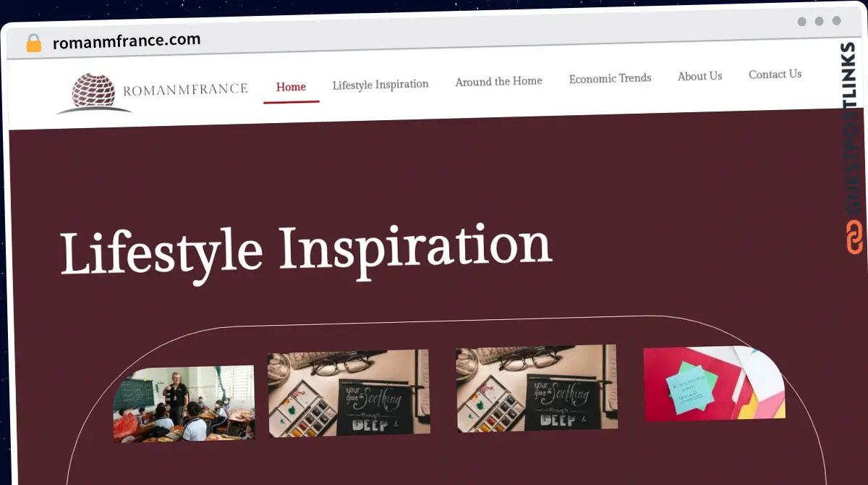The height and width of the screenshot is (485, 868).
Task: Visit the About Us page
Action: pos(699,76)
